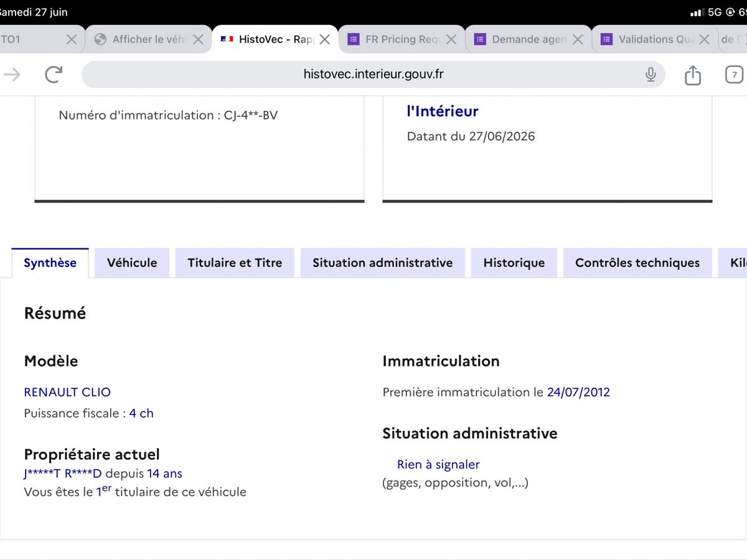Switch to Validations Qua browser tab
This screenshot has width=747, height=560.
655,39
